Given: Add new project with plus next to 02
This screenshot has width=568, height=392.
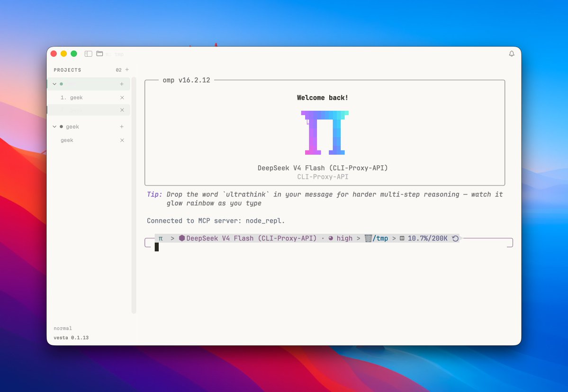Looking at the screenshot, I should pos(127,70).
